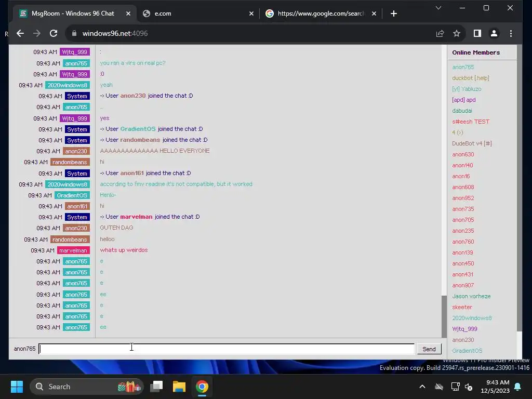Send the chat message

coord(429,349)
